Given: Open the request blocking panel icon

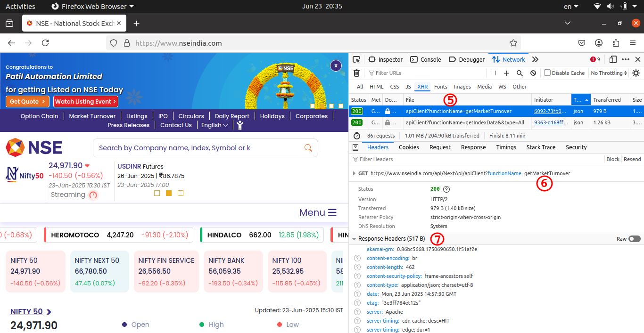Looking at the screenshot, I should pos(533,73).
